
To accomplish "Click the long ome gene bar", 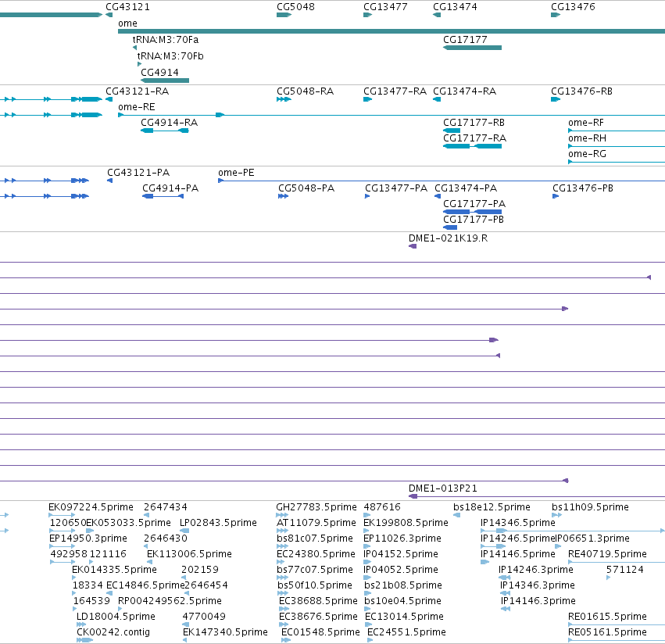I will point(391,31).
